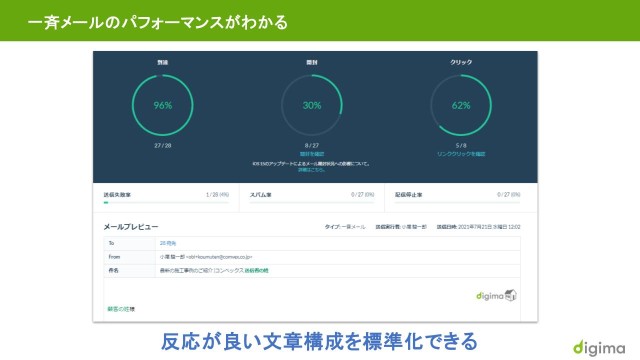Select the 5/8 clicked count
The image size is (640, 360).
(x=461, y=145)
